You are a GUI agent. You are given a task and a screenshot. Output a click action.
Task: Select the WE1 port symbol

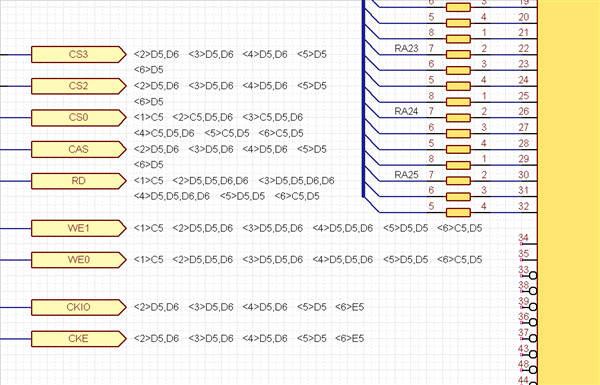pyautogui.click(x=78, y=228)
